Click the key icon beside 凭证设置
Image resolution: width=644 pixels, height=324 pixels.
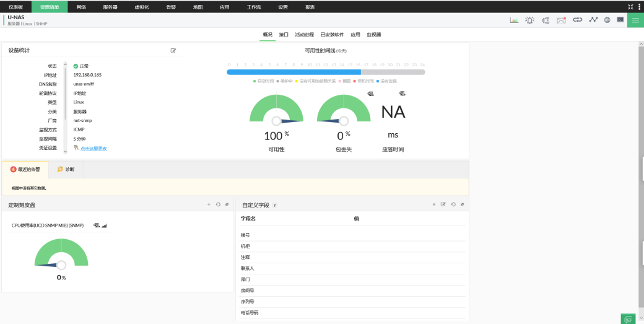[x=76, y=148]
